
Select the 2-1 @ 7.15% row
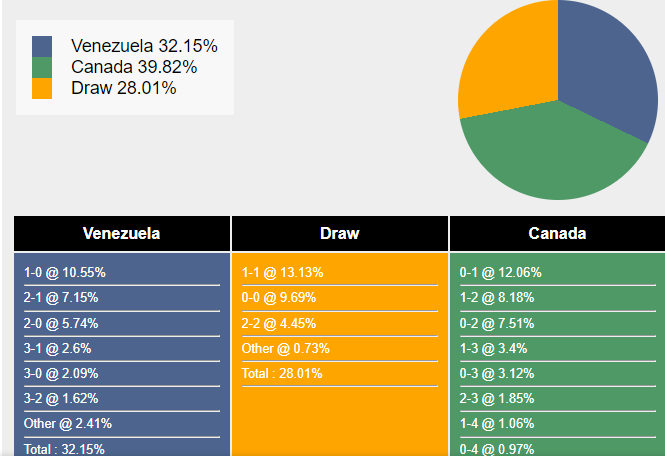61,297
